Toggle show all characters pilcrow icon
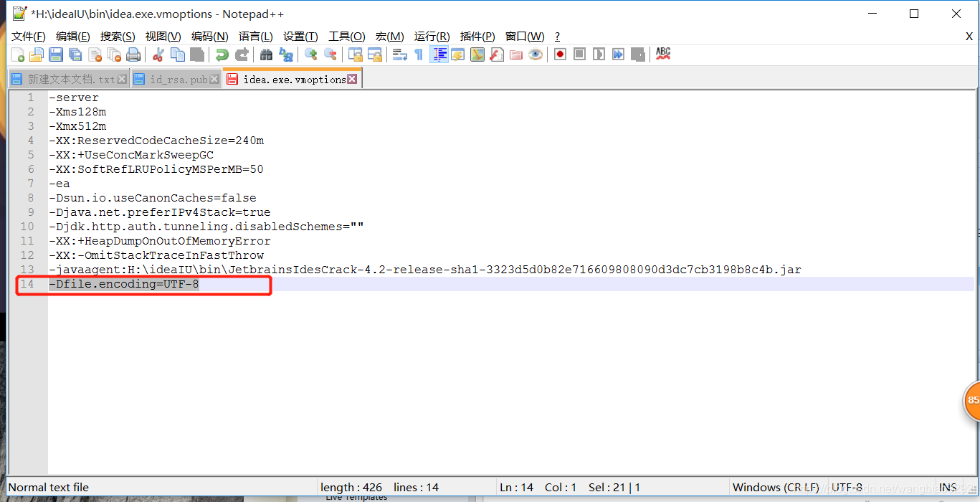Viewport: 980px width, 502px height. [419, 55]
